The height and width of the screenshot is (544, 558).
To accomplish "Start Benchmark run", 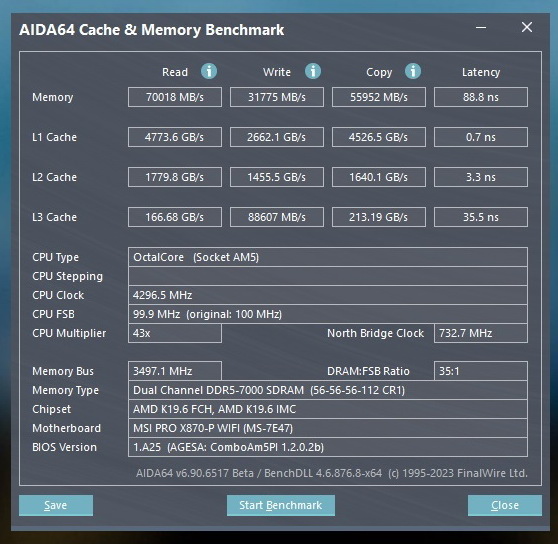I will (281, 505).
